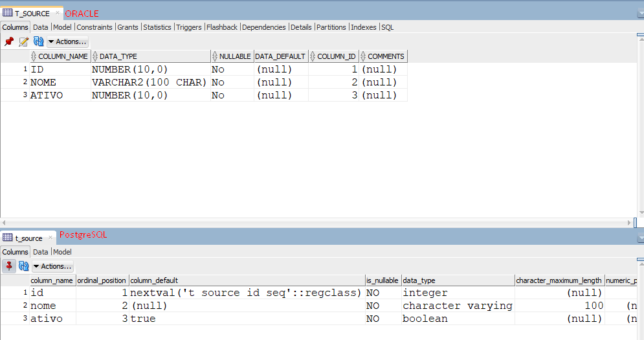Select the 'true' column_default cell
The height and width of the screenshot is (340, 644).
click(247, 319)
